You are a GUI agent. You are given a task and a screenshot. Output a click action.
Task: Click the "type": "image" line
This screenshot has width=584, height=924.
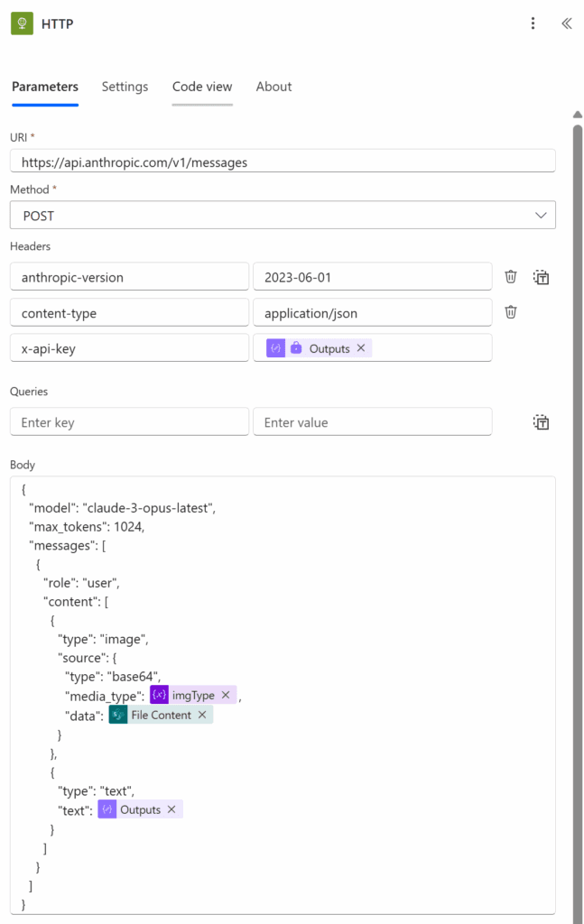click(103, 640)
